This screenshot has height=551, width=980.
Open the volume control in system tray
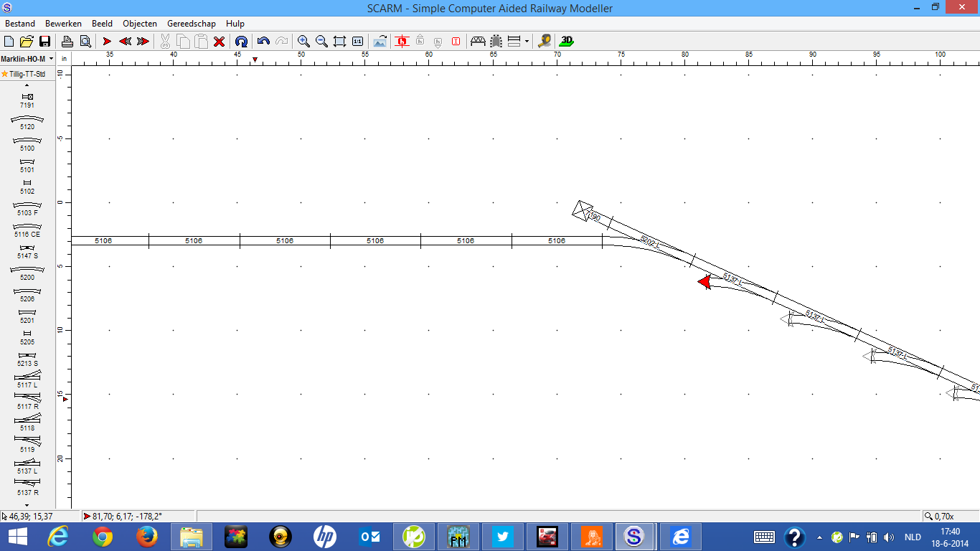coord(890,537)
